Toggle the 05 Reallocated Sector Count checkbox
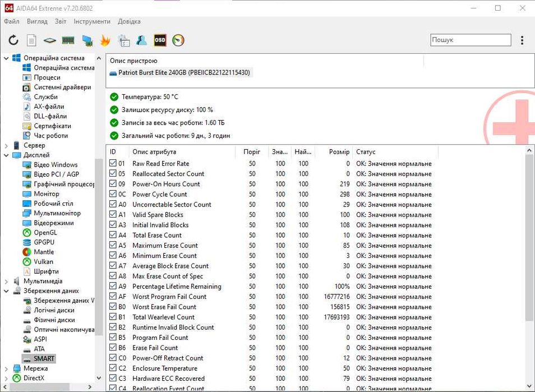Screen dimensions: 535x392 [113, 173]
